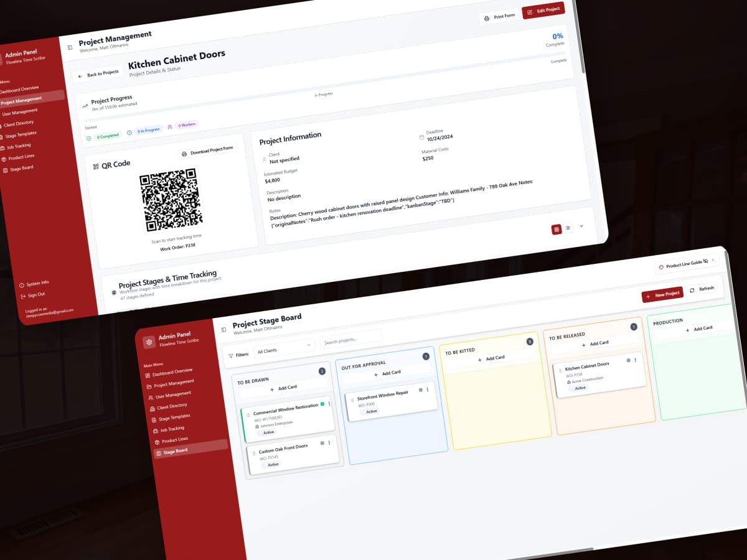747x560 pixels.
Task: Click the Refresh icon beside New Project
Action: tap(692, 290)
